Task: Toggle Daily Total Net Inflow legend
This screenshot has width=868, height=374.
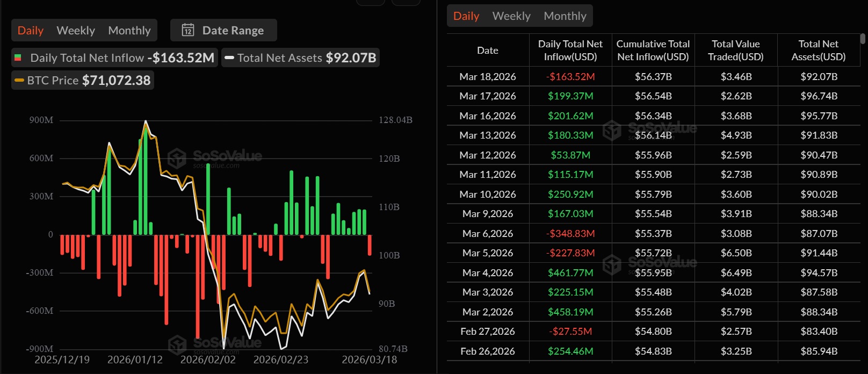Action: point(114,57)
